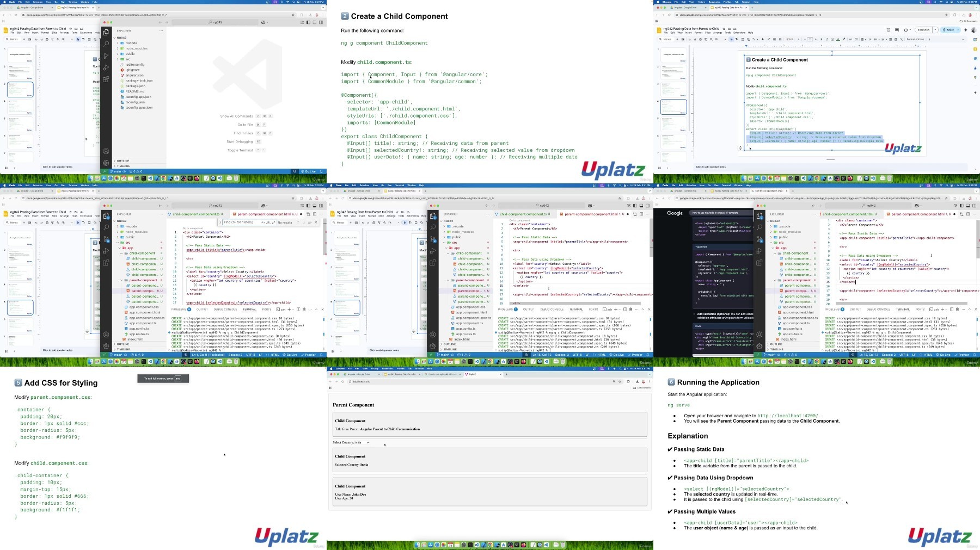Toggle Bold formatting in the Slides toolbar
Screen dimensions: 980x550
[822, 39]
